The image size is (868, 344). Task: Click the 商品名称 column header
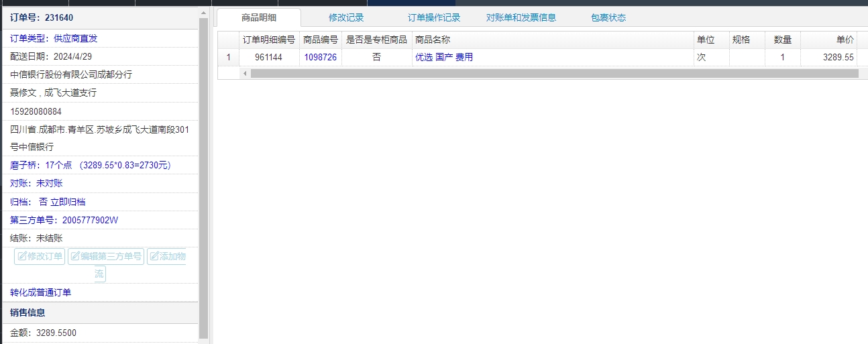coord(552,40)
